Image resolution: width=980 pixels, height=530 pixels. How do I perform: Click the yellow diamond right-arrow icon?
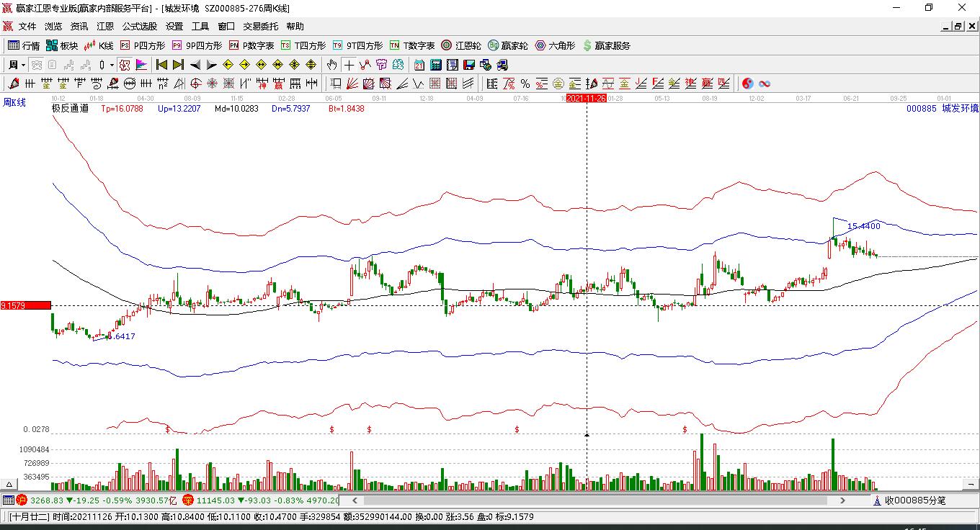[244, 65]
